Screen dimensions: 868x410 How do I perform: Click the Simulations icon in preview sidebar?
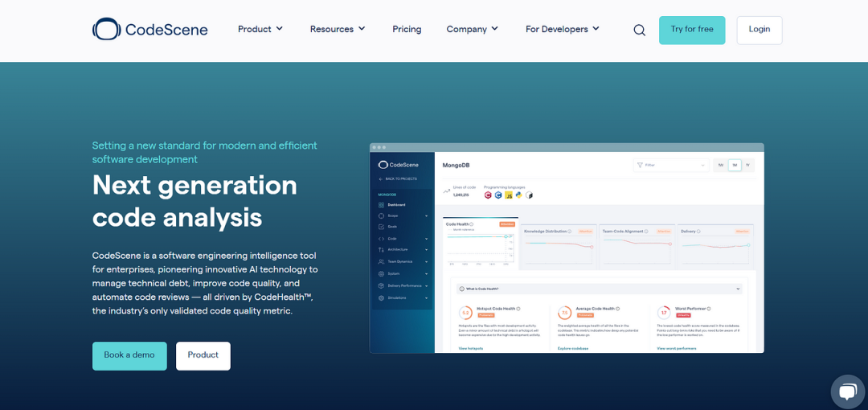pos(381,298)
